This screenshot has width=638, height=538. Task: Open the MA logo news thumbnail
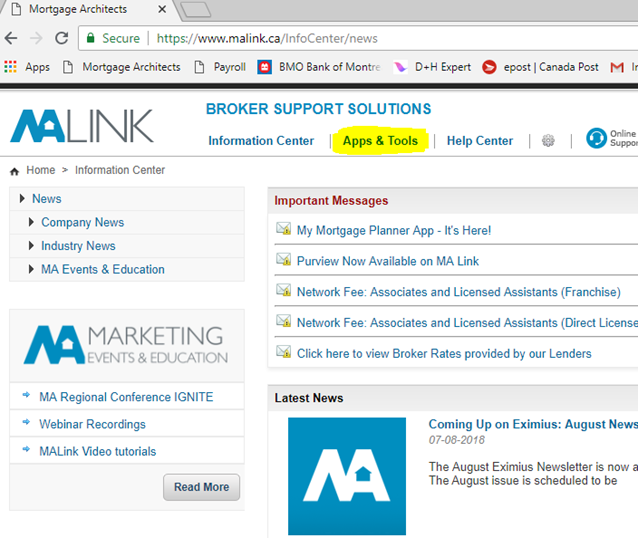click(347, 476)
